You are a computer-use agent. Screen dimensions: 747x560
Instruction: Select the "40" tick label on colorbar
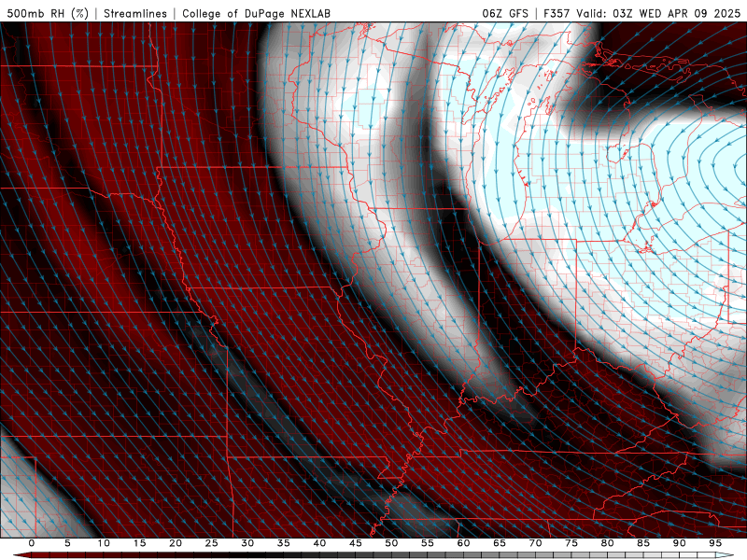click(319, 543)
